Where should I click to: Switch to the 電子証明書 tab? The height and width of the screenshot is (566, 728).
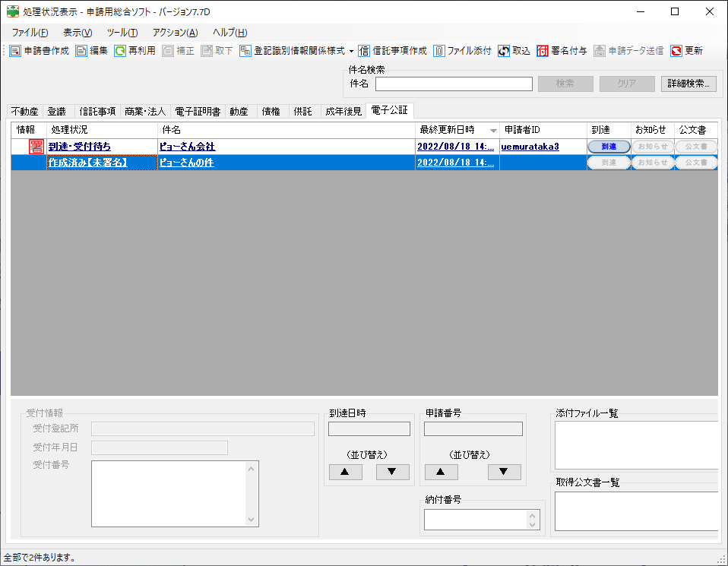click(198, 112)
